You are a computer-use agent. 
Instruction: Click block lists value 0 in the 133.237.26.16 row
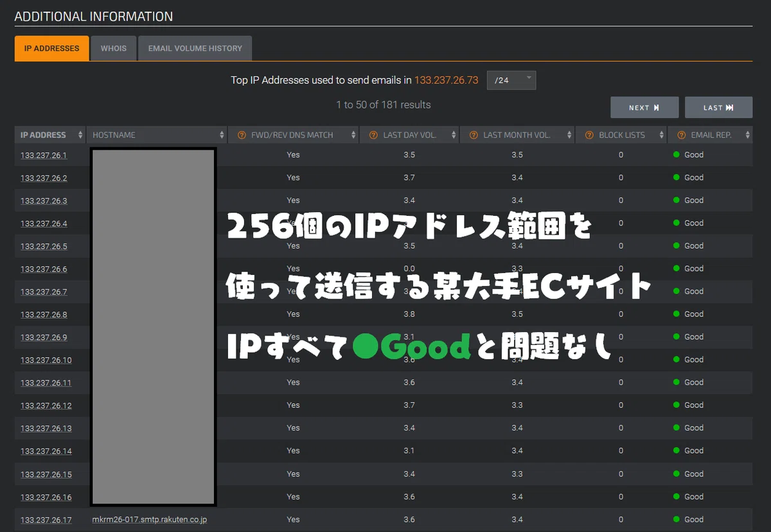coord(621,497)
